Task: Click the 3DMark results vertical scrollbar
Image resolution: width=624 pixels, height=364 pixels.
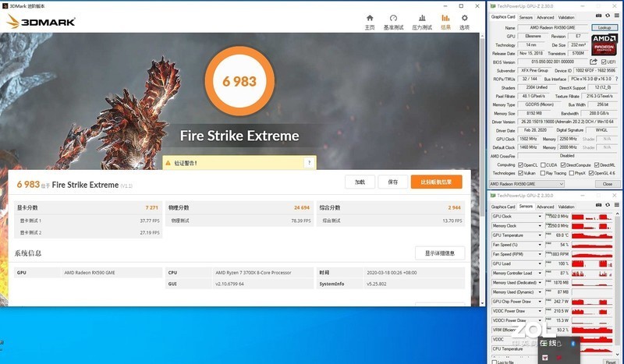Action: pos(482,169)
